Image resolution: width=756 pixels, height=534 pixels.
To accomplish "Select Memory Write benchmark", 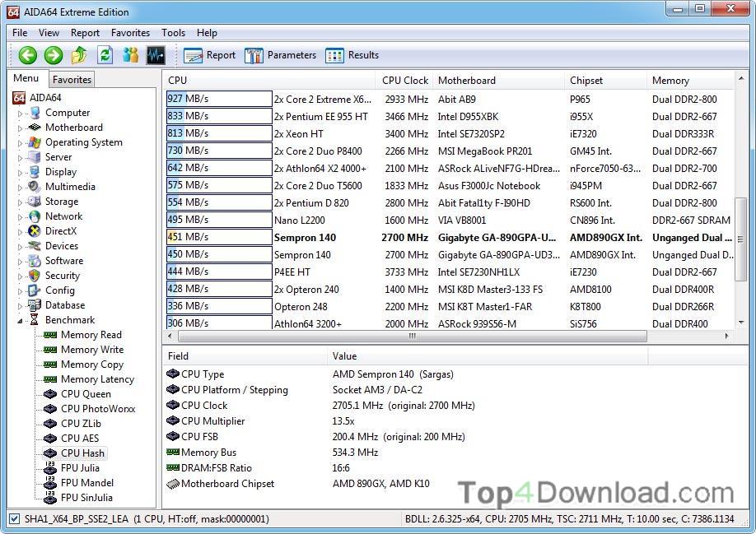I will pos(92,350).
